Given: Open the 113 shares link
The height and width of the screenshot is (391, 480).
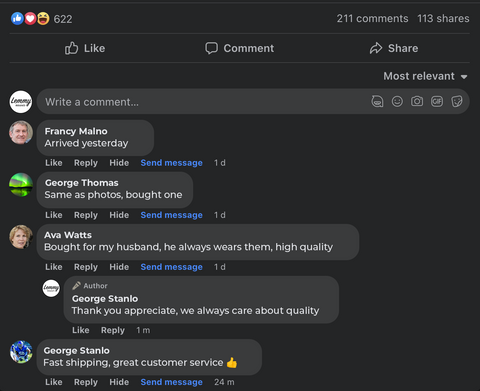Looking at the screenshot, I should [x=443, y=19].
